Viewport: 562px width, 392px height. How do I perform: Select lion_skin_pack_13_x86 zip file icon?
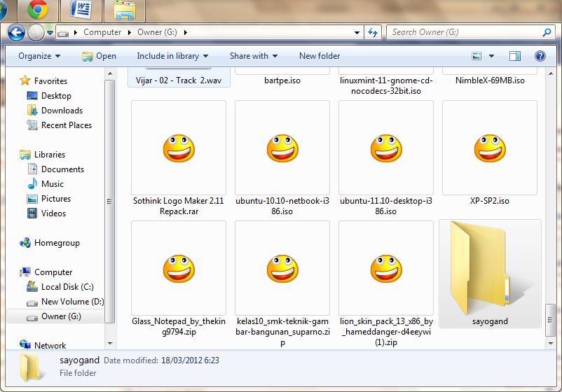click(386, 269)
